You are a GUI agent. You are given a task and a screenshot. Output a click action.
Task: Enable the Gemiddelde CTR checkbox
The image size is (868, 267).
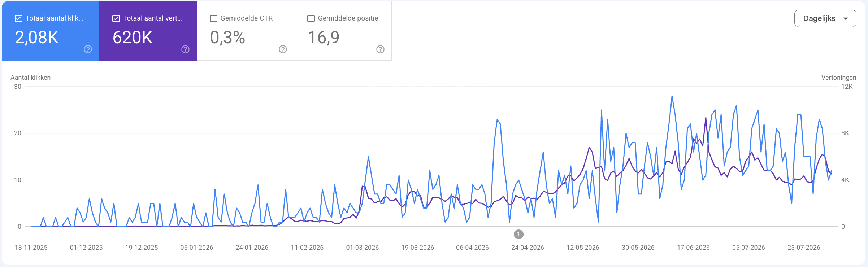coord(213,18)
